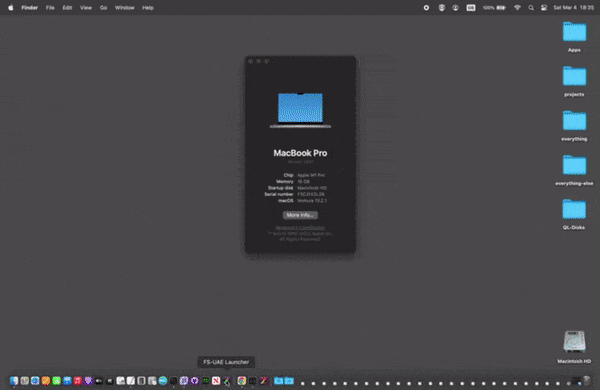Open the red Music icon in Dock
600x390 pixels.
78,380
